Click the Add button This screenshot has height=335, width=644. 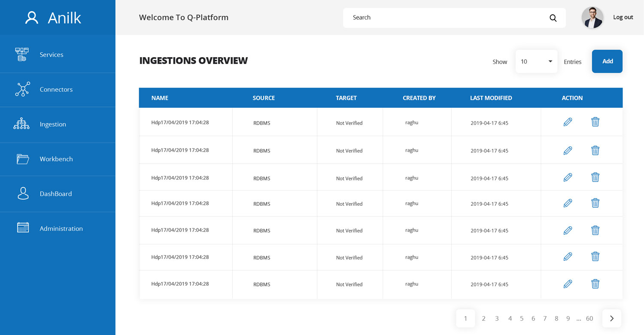click(x=607, y=61)
